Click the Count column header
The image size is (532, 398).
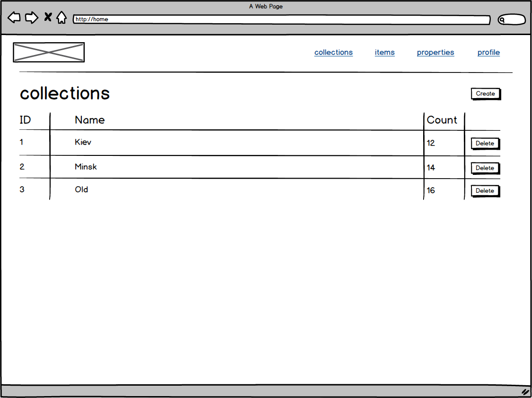pos(442,120)
